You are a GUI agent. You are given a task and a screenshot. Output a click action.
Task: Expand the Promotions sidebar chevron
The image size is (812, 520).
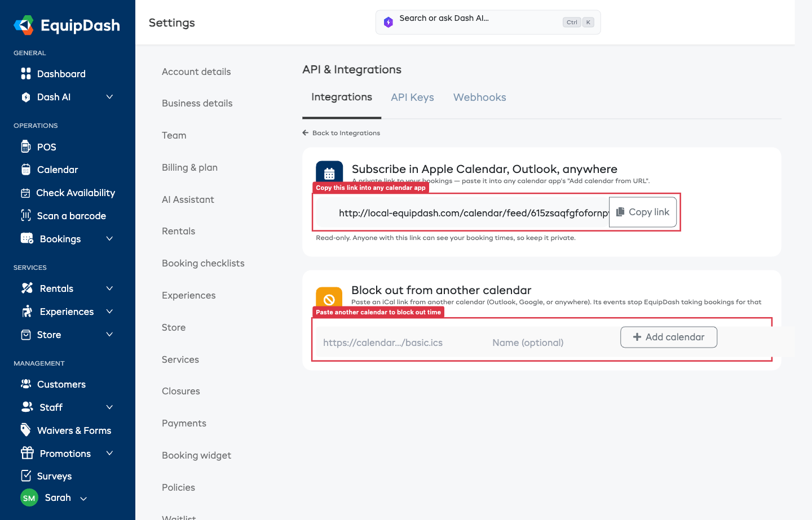click(x=110, y=454)
